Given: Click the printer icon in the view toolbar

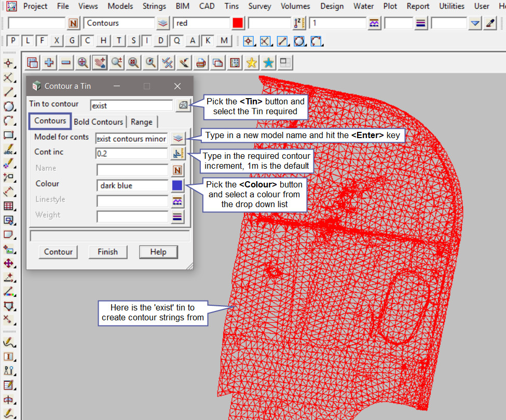Looking at the screenshot, I should point(201,63).
